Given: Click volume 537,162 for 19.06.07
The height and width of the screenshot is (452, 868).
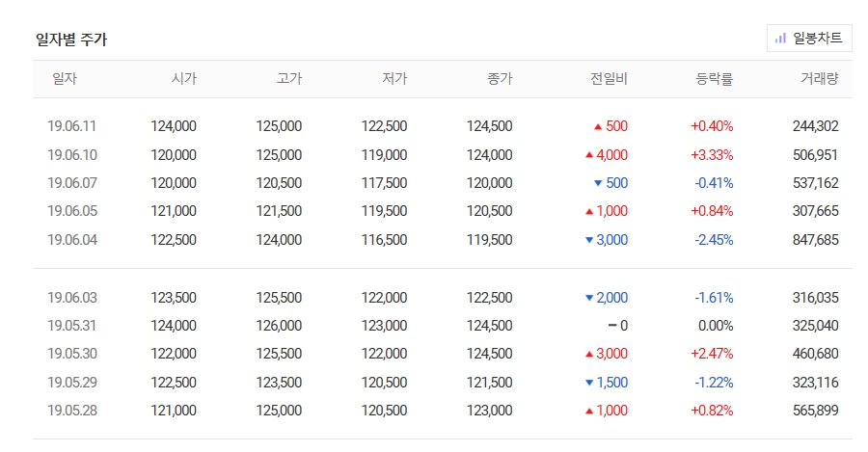Looking at the screenshot, I should click(815, 183).
